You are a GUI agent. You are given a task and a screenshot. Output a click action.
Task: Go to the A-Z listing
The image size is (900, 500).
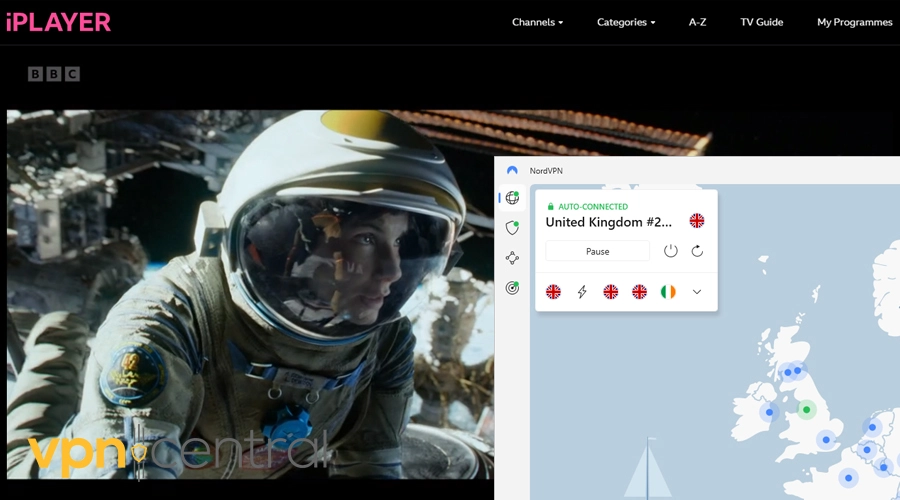point(697,22)
